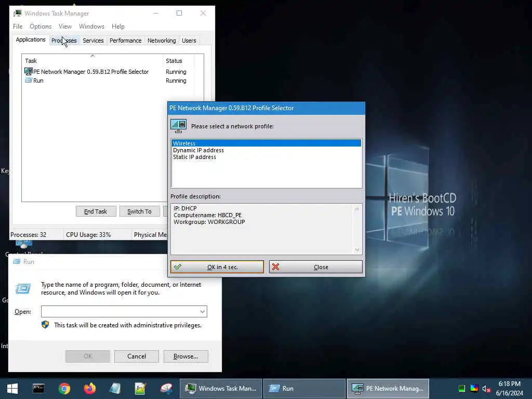532x399 pixels.
Task: Open the Options menu in Task Manager
Action: click(41, 26)
